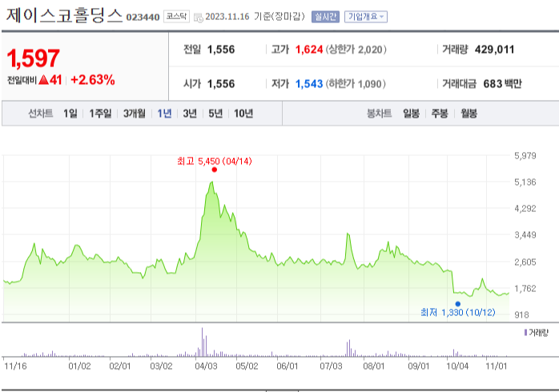Select the 1주일 line chart tab
559x392 pixels.
(x=100, y=114)
